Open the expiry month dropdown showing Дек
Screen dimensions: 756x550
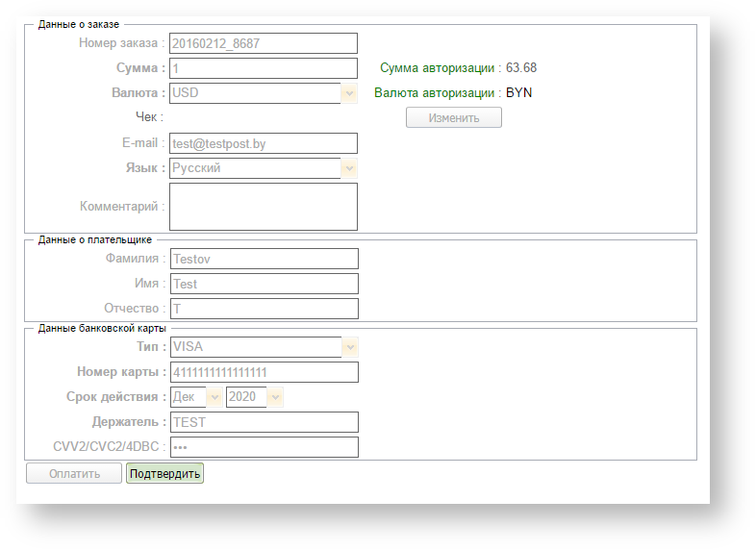(196, 396)
